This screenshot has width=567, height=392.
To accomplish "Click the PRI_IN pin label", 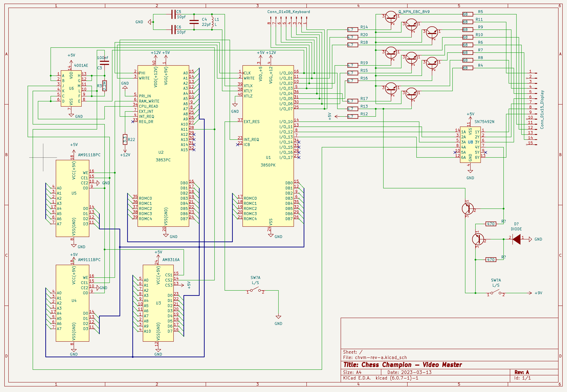I will point(145,96).
